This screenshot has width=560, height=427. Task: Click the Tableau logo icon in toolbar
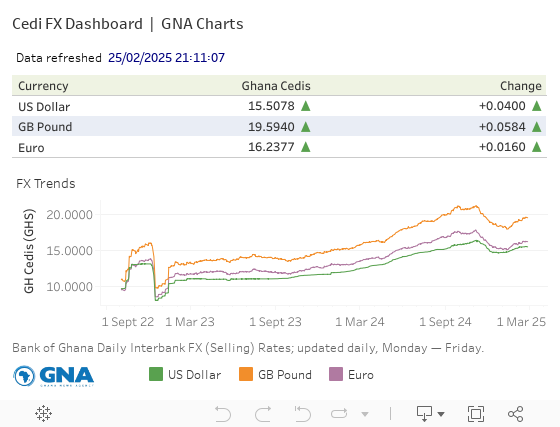(x=44, y=414)
